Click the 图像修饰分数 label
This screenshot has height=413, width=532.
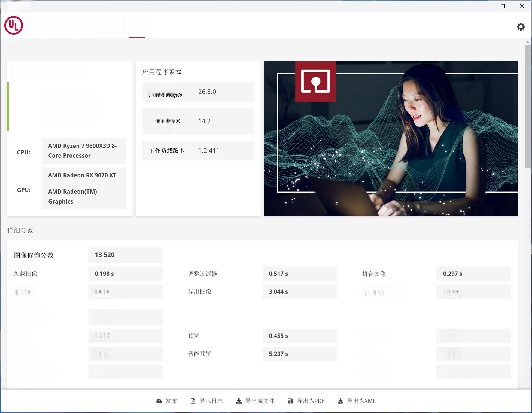click(x=34, y=255)
